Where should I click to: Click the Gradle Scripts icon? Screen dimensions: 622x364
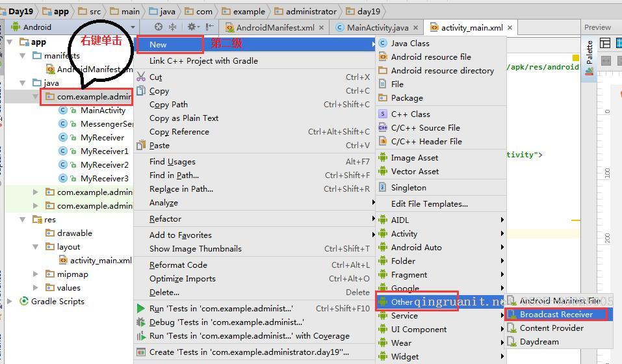pos(24,302)
